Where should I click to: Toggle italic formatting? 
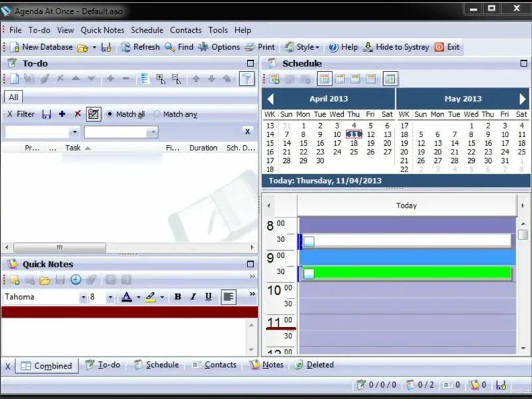(x=193, y=297)
